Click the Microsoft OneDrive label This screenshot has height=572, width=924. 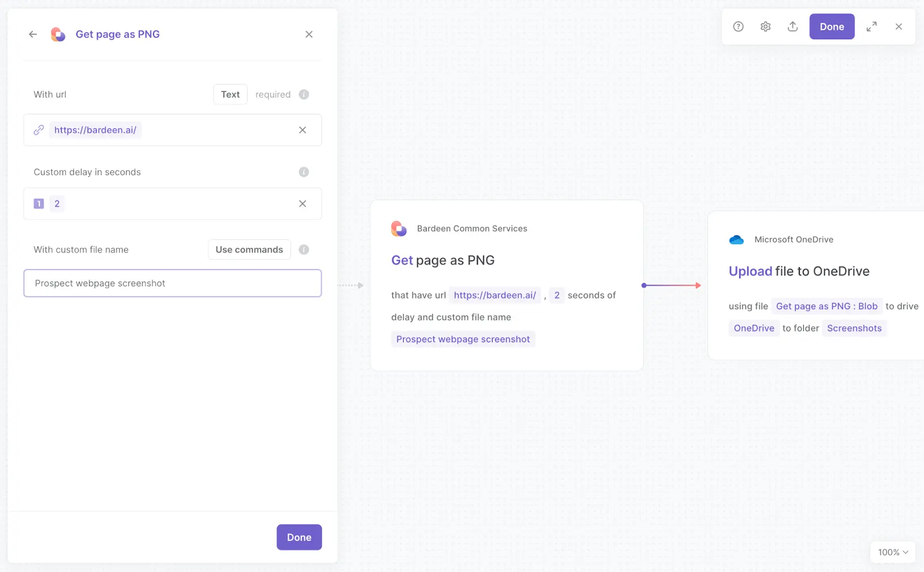[794, 240]
